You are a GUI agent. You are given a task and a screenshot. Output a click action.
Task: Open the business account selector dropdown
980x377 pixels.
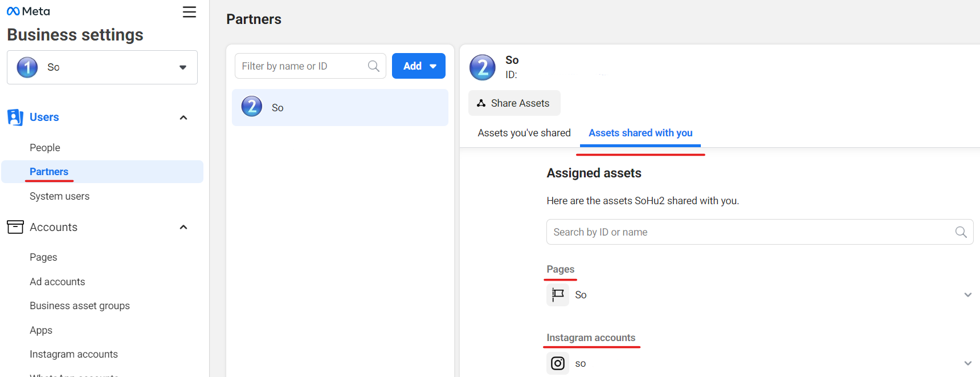point(103,67)
